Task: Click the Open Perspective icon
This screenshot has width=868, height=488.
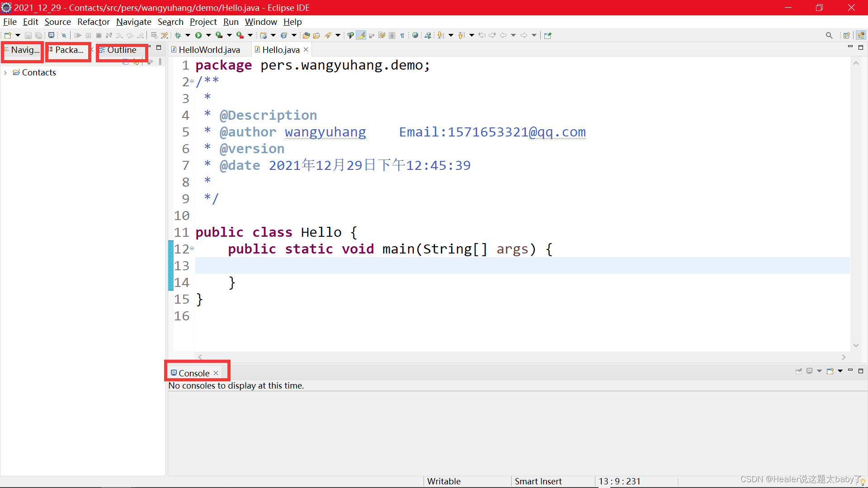Action: coord(846,35)
